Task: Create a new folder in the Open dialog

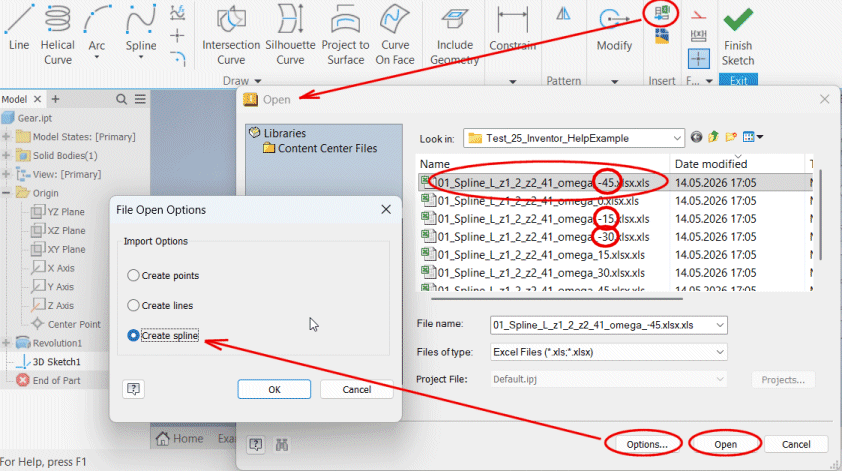Action: tap(731, 137)
